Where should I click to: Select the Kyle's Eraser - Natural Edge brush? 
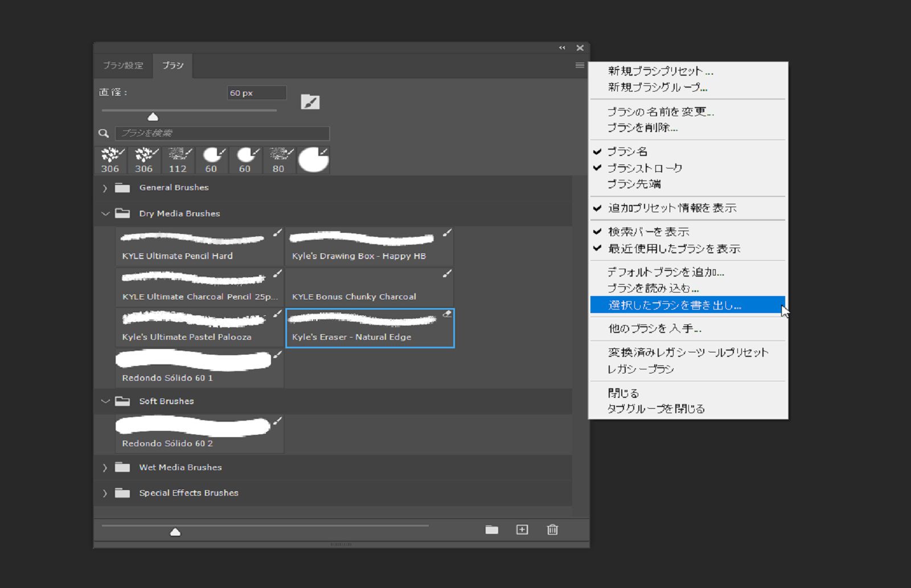(369, 328)
